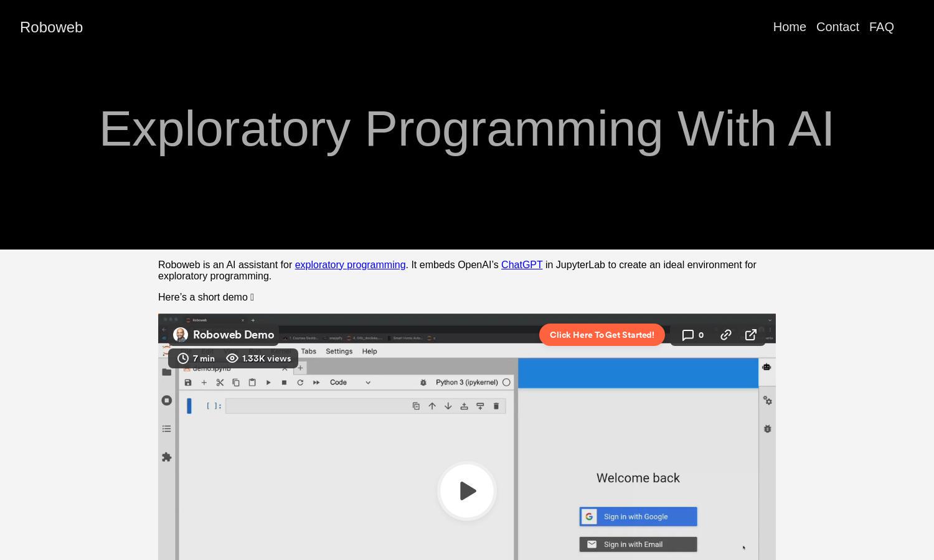Open the Code cell type dropdown

pos(350,383)
